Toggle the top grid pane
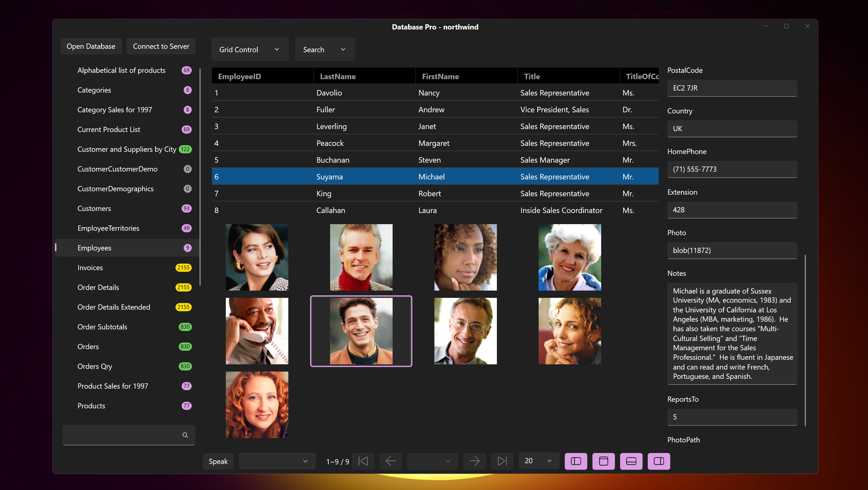This screenshot has width=868, height=490. 603,461
